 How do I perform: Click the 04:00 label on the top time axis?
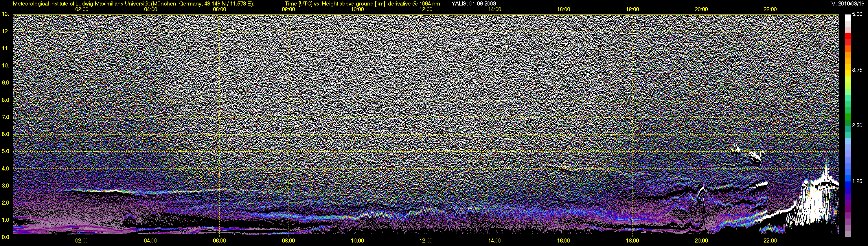151,10
